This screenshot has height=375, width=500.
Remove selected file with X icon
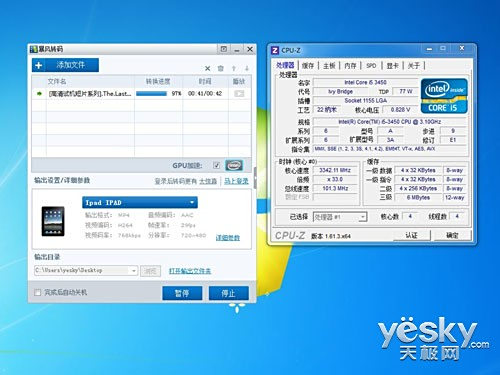click(x=207, y=68)
